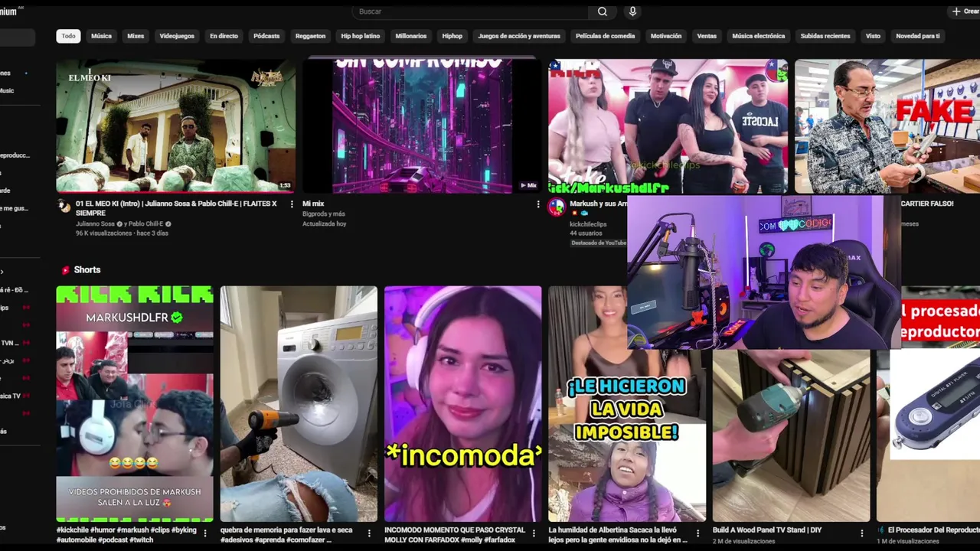Open the 01 EL MEO KI video title
This screenshot has width=980, height=551.
pos(176,208)
